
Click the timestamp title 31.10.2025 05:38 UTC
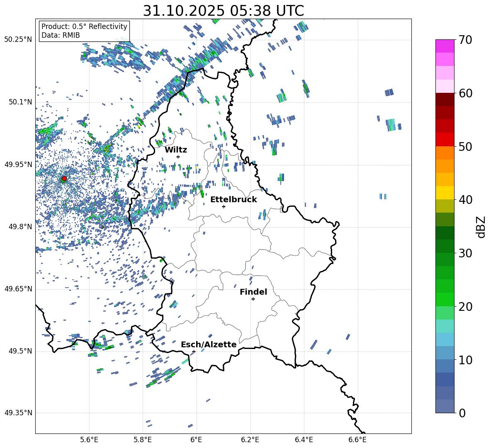click(223, 10)
